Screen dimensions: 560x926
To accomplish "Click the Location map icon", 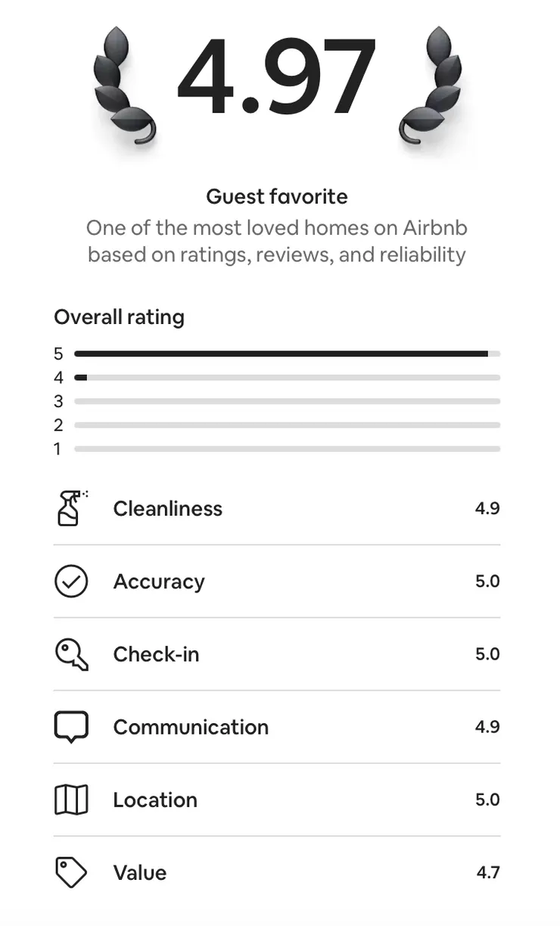I will tap(71, 800).
